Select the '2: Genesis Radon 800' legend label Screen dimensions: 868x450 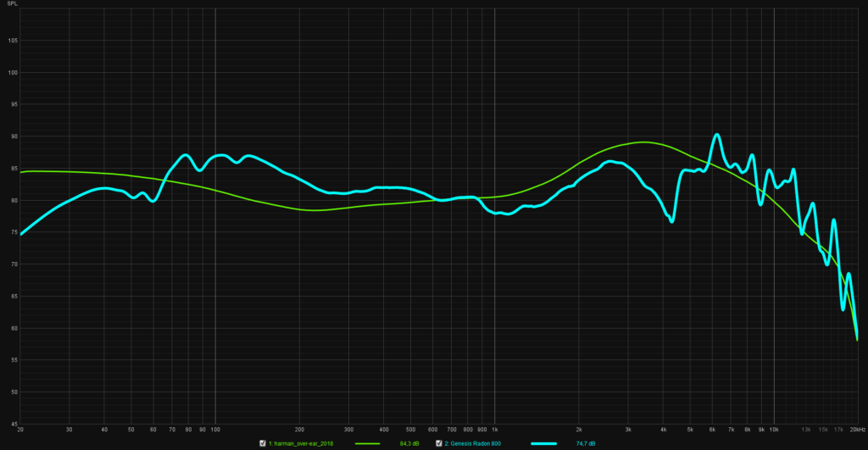tap(473, 444)
